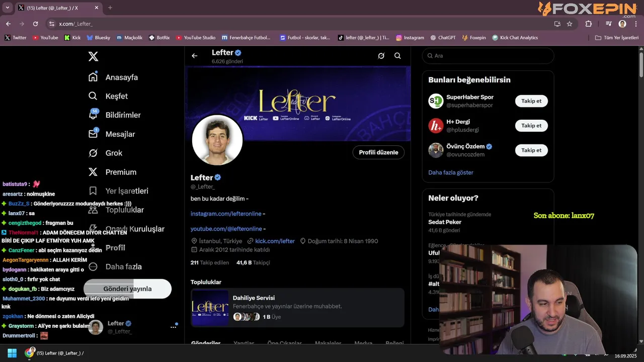This screenshot has height=362, width=644.
Task: Click 41,6 B Takipçi count
Action: click(253, 262)
